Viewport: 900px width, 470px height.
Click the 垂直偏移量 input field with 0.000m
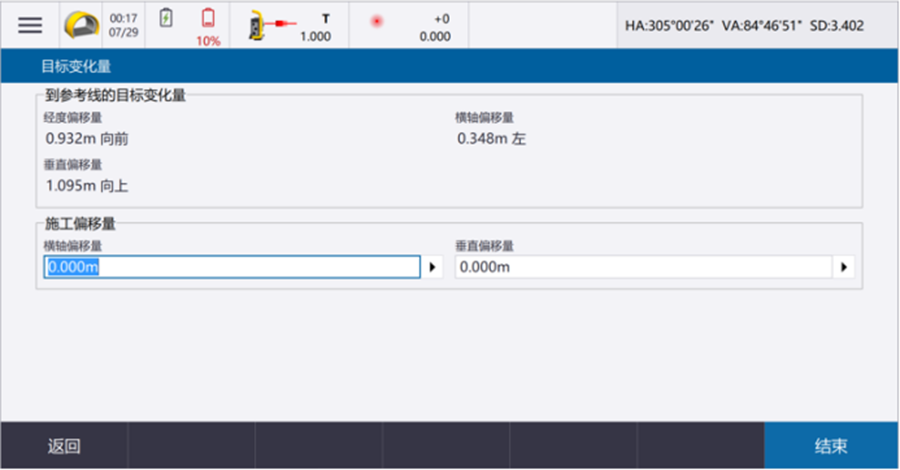[x=643, y=267]
